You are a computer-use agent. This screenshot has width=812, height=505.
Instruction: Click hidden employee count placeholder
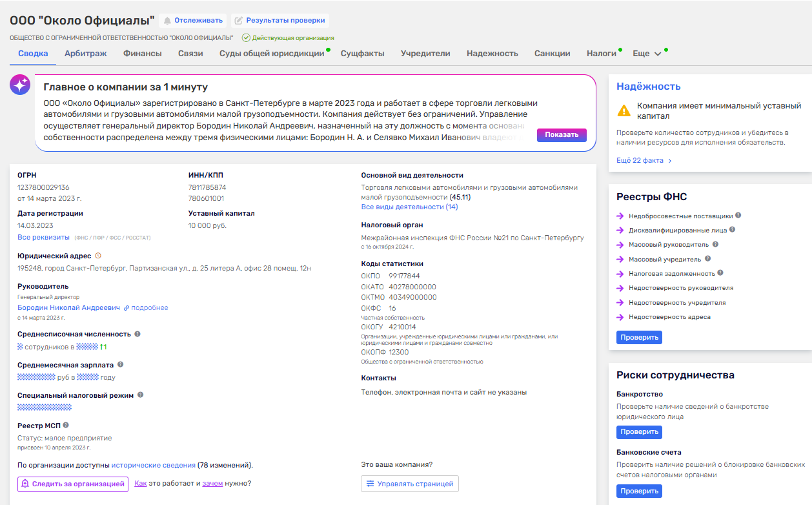pos(20,347)
